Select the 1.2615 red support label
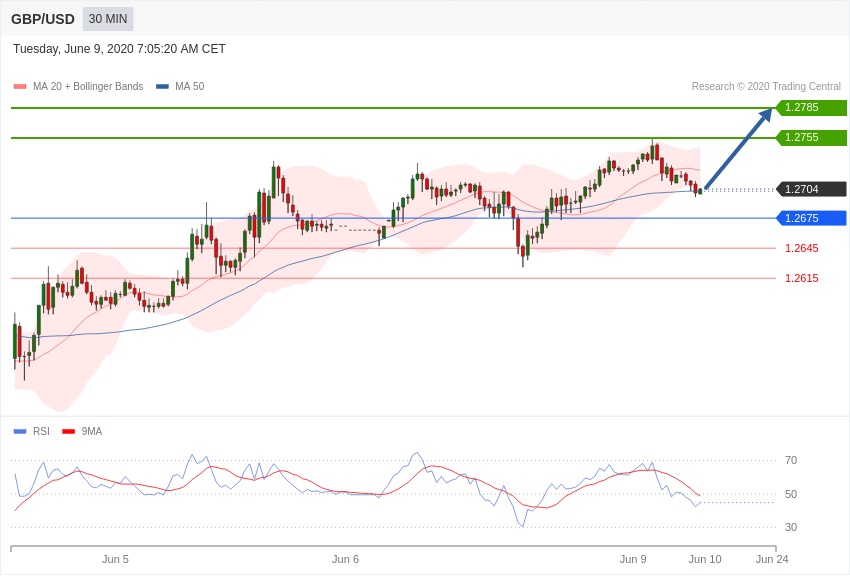The height and width of the screenshot is (576, 850). click(801, 278)
